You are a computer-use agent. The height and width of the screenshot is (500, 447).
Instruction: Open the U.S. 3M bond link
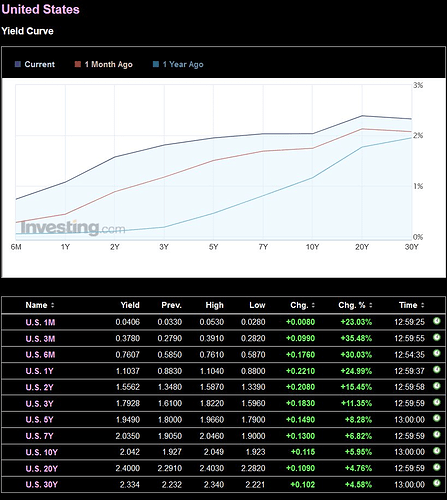coord(40,339)
